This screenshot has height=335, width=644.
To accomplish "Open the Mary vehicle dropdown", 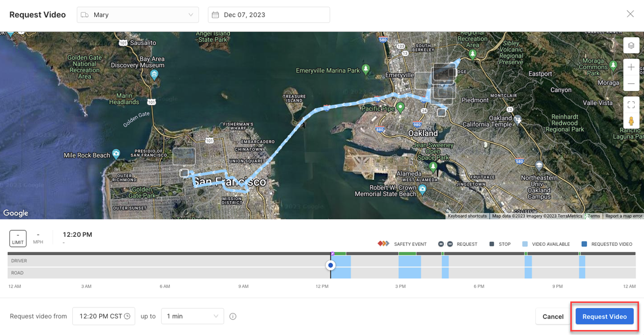I will pos(138,15).
